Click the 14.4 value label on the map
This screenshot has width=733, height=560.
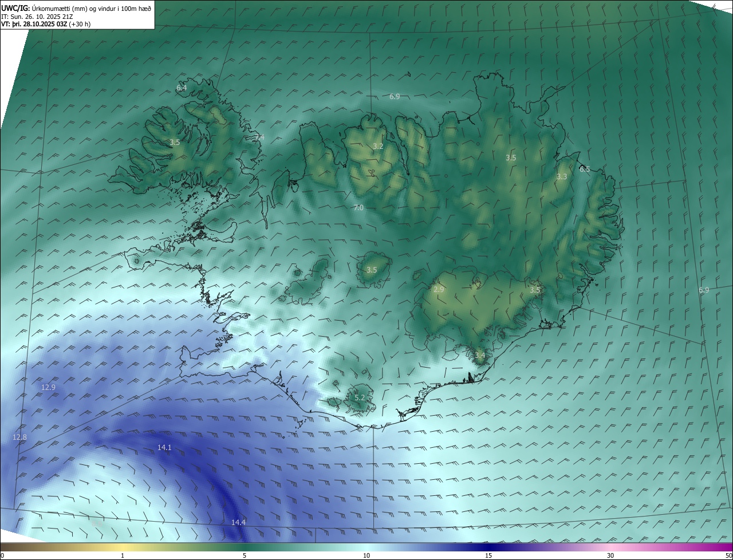click(x=238, y=522)
